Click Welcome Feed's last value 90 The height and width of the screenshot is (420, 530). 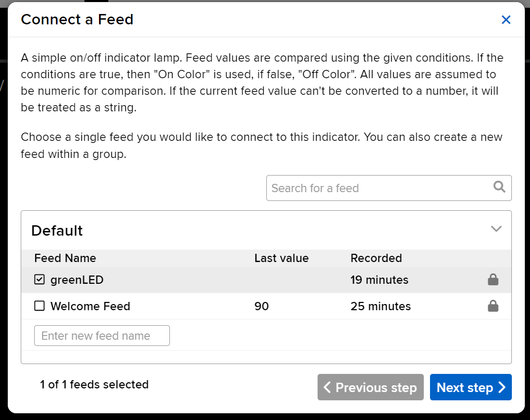tap(262, 306)
